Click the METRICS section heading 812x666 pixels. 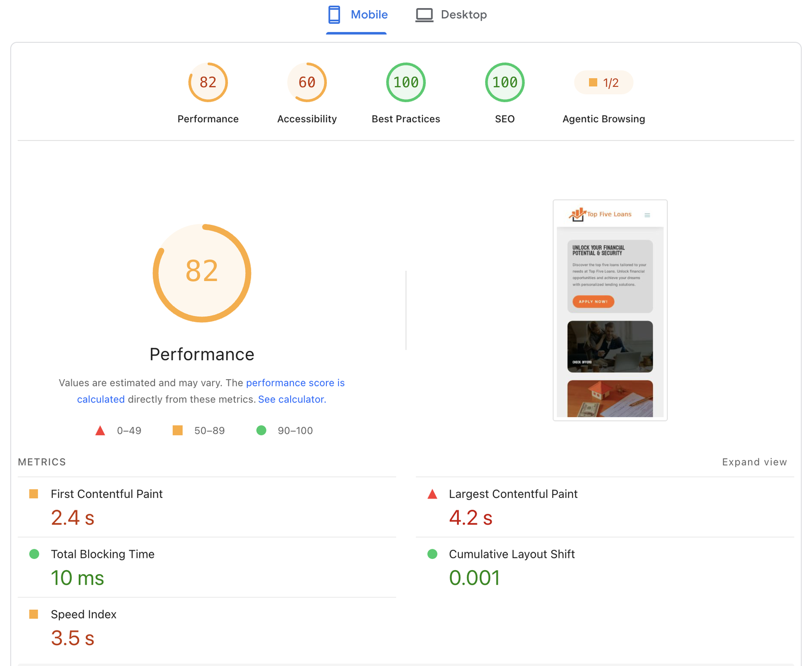pos(42,462)
